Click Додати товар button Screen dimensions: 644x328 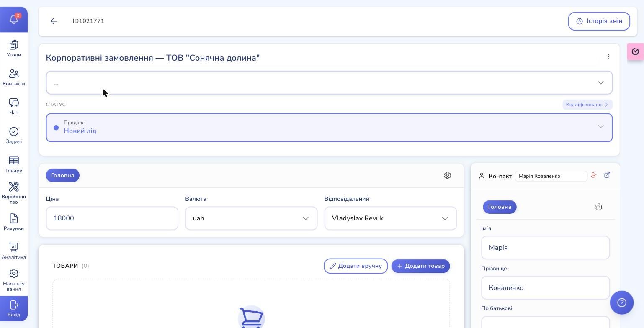[x=420, y=266]
